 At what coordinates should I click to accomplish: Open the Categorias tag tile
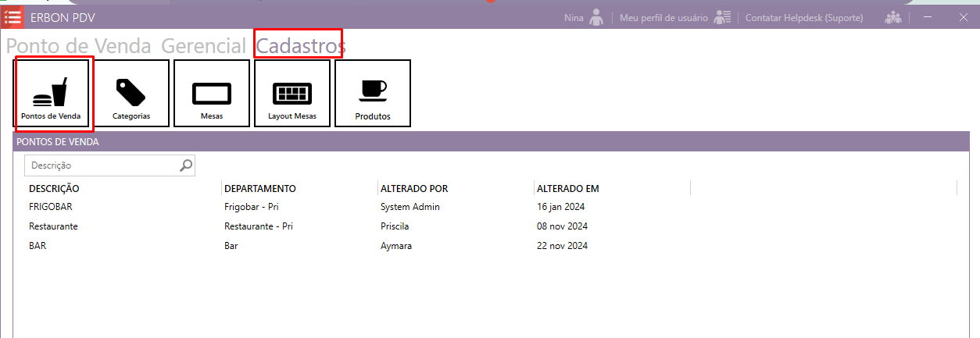pyautogui.click(x=131, y=94)
